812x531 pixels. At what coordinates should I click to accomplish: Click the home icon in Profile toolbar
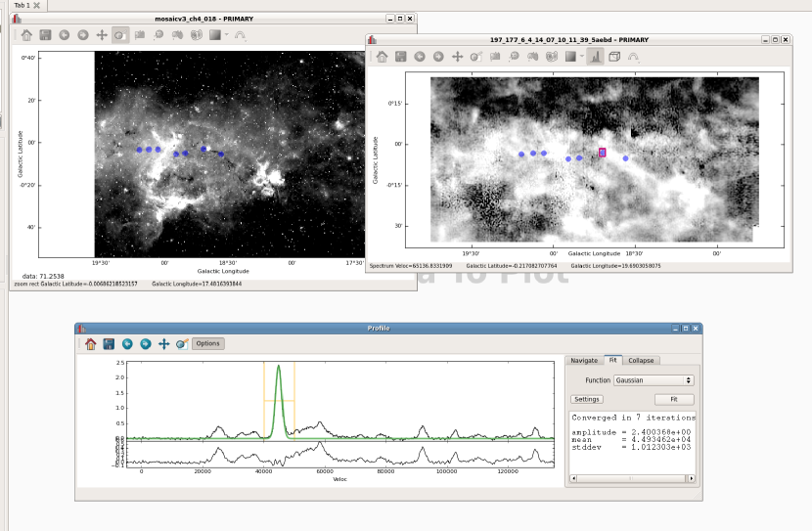(91, 344)
